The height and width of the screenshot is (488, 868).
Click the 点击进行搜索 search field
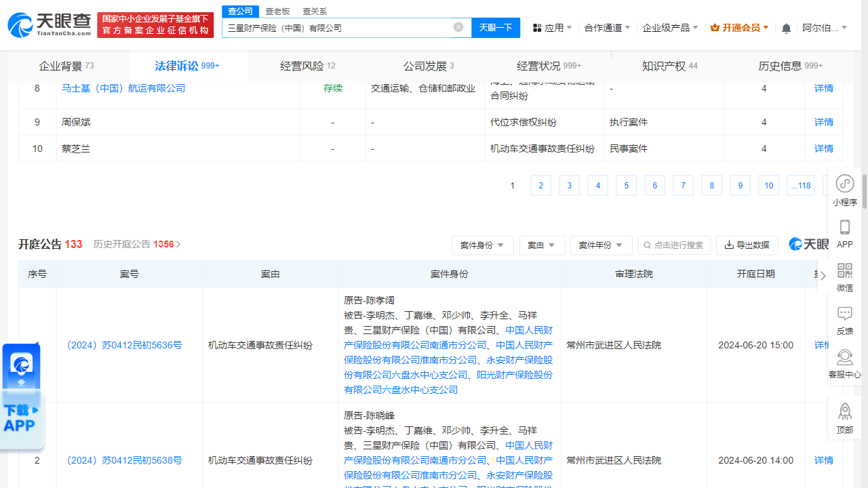tap(674, 245)
